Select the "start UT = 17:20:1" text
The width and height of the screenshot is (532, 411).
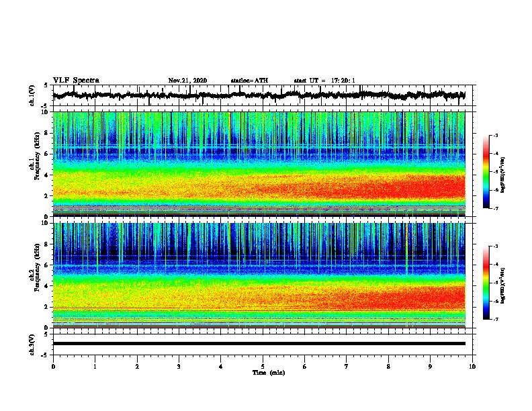pos(324,81)
